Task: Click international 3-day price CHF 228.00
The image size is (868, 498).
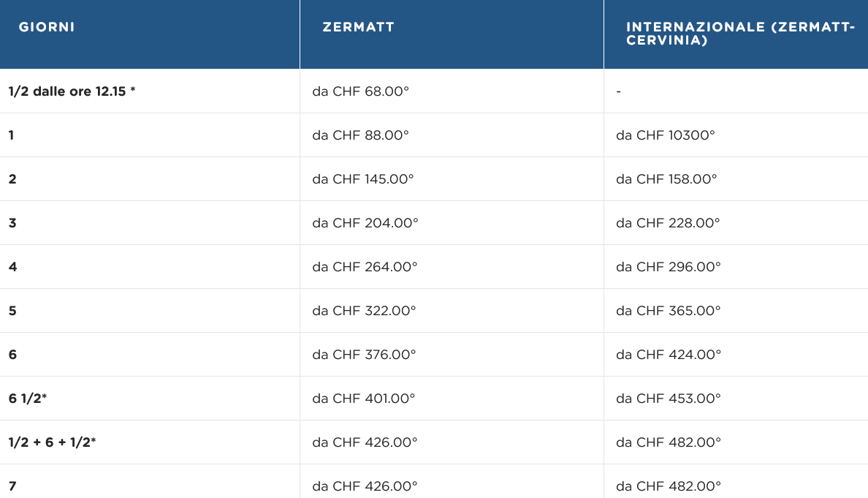Action: pos(668,223)
